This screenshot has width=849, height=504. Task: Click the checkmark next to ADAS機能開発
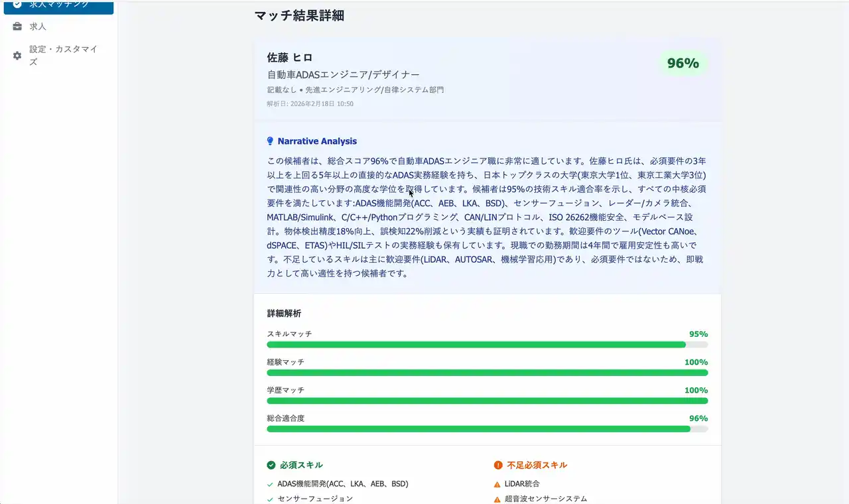click(270, 484)
